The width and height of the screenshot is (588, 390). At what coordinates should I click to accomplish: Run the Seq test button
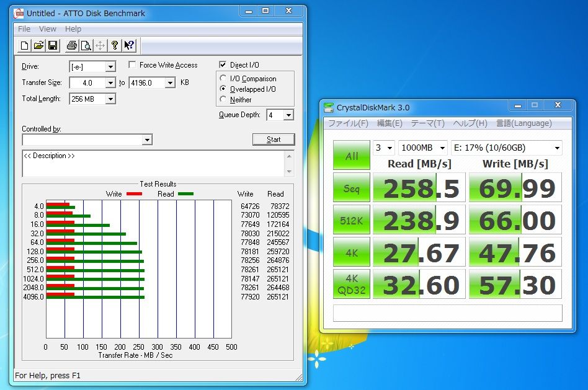click(352, 187)
